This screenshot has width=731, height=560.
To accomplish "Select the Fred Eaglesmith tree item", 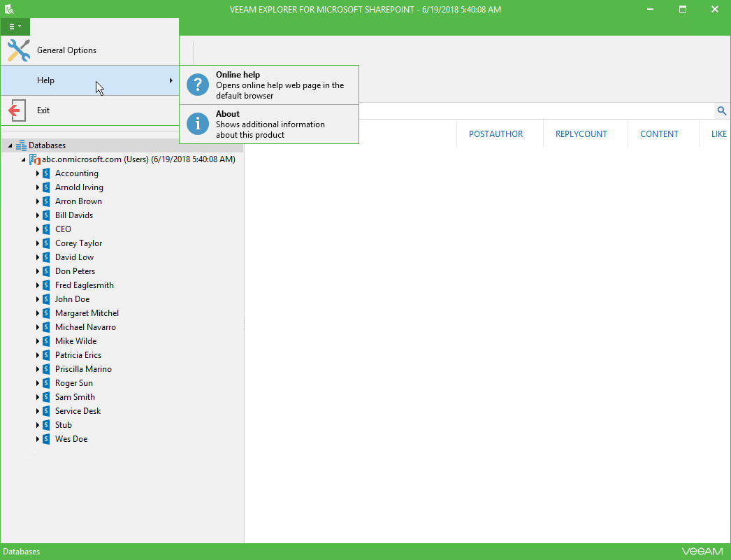I will click(85, 285).
